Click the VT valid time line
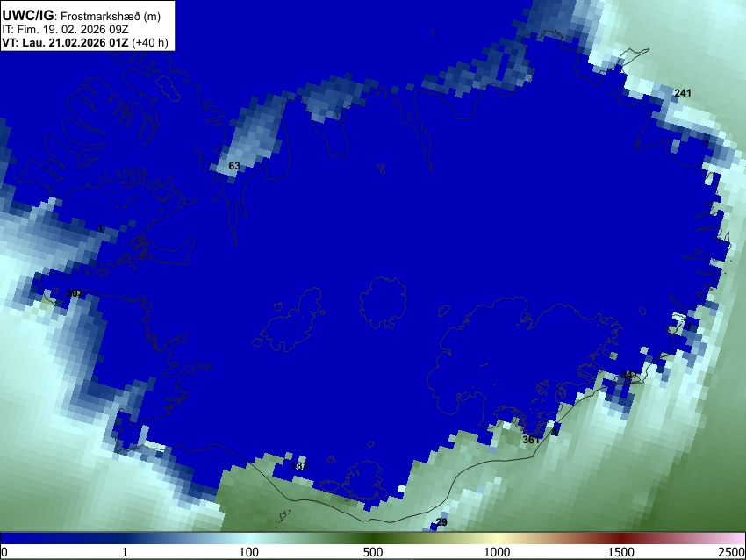This screenshot has height=560, width=746. pyautogui.click(x=85, y=43)
